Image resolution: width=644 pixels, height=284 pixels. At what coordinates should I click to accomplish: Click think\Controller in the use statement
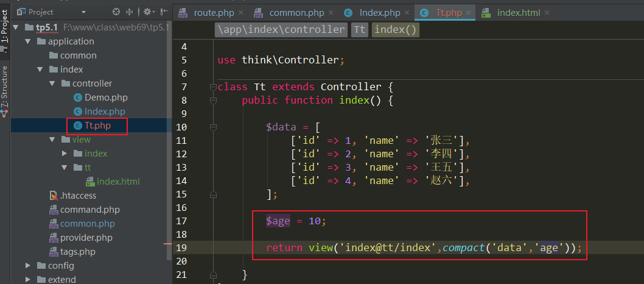(x=290, y=60)
